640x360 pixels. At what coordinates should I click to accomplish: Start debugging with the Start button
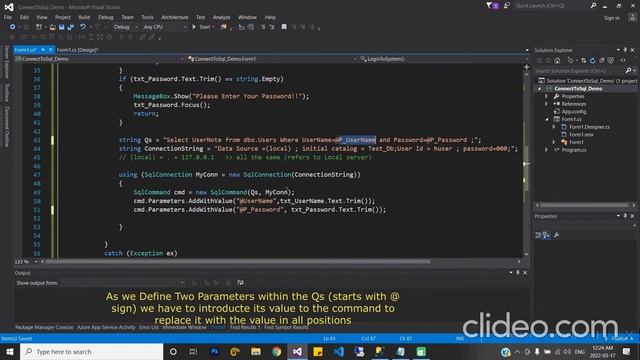point(203,27)
